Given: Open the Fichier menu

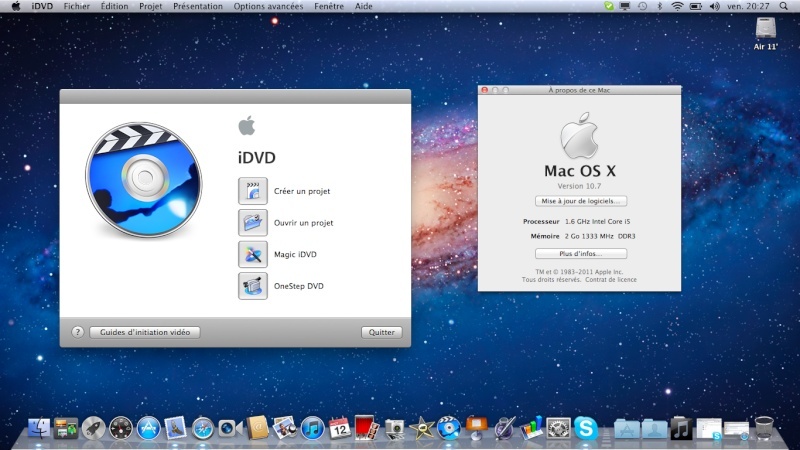Looking at the screenshot, I should pos(77,6).
